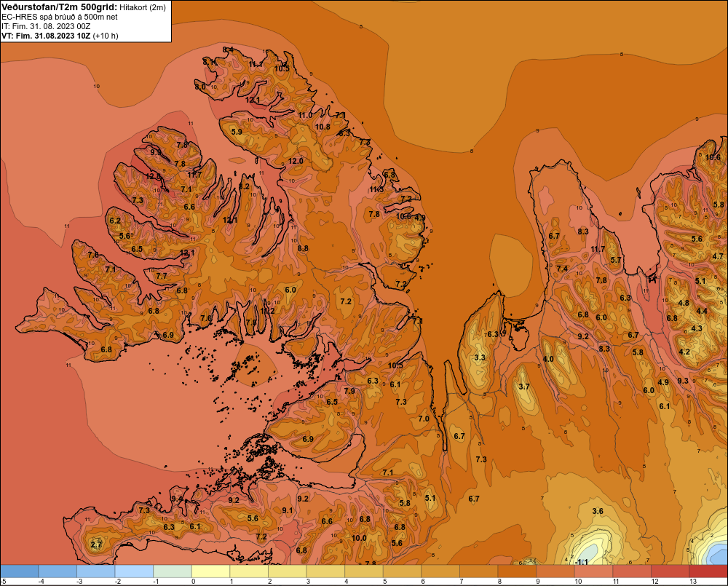Image resolution: width=728 pixels, height=586 pixels.
Task: Click the 8.0 temperature value
Action: (200, 87)
